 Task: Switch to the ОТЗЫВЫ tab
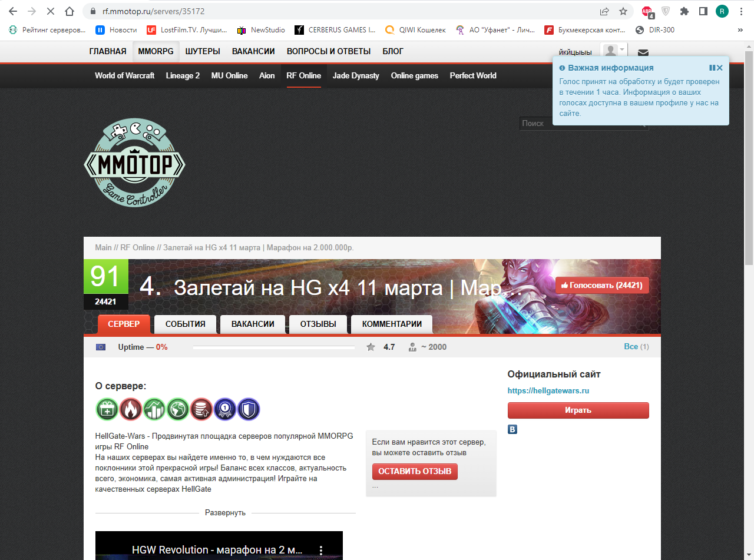tap(318, 324)
